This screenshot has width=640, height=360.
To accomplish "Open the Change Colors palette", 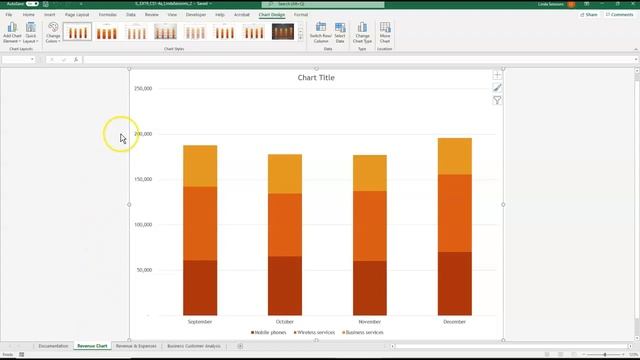I will coord(53,33).
